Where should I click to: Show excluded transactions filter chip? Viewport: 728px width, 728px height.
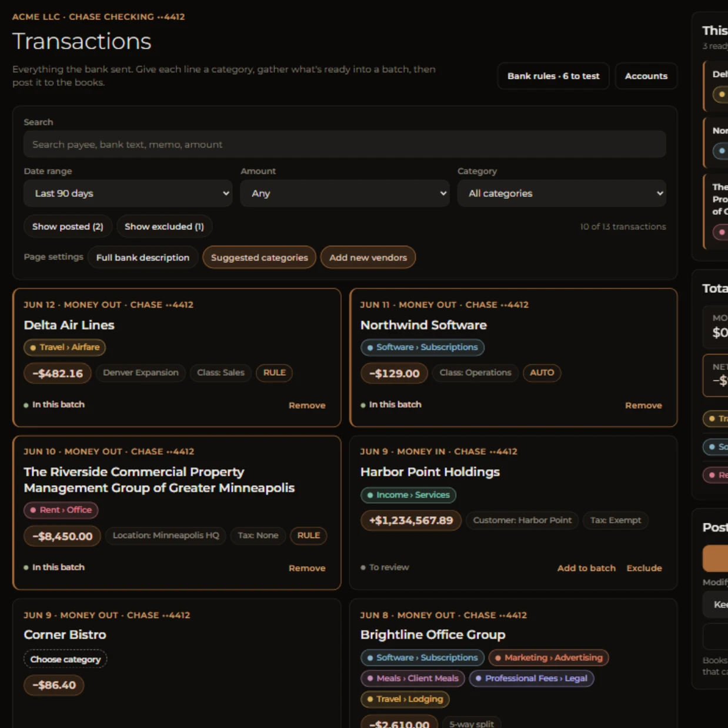(x=164, y=226)
